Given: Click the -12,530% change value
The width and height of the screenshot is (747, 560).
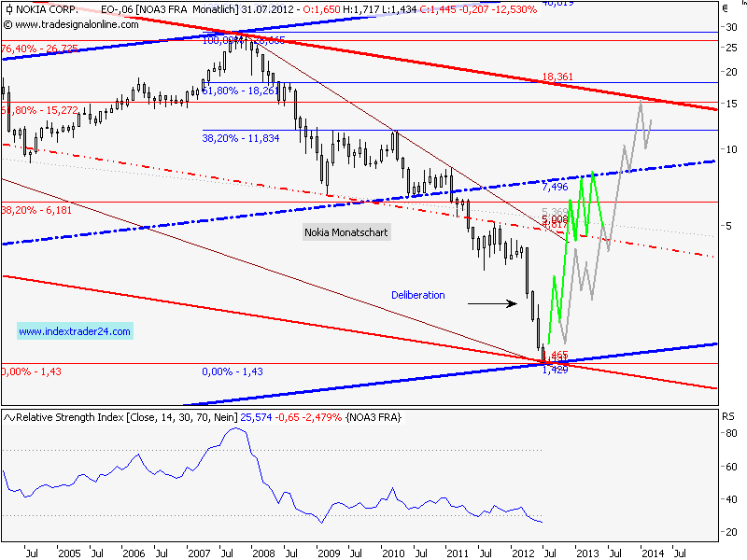Looking at the screenshot, I should [513, 9].
